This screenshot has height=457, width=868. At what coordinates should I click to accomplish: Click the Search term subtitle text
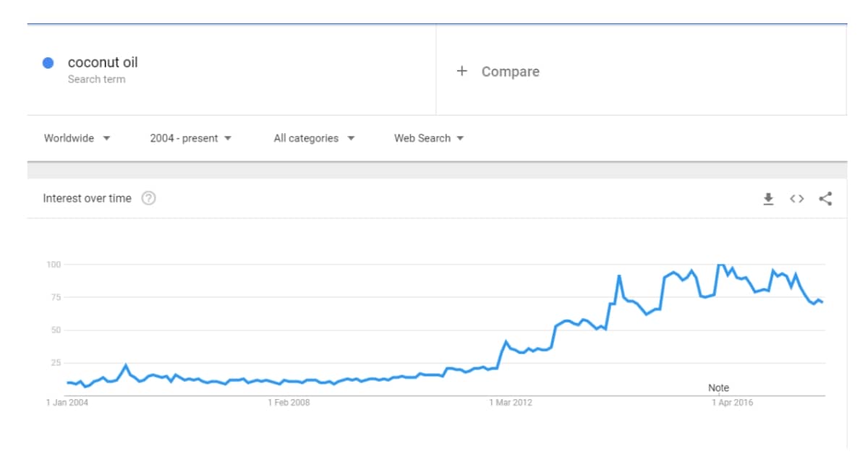click(x=97, y=80)
